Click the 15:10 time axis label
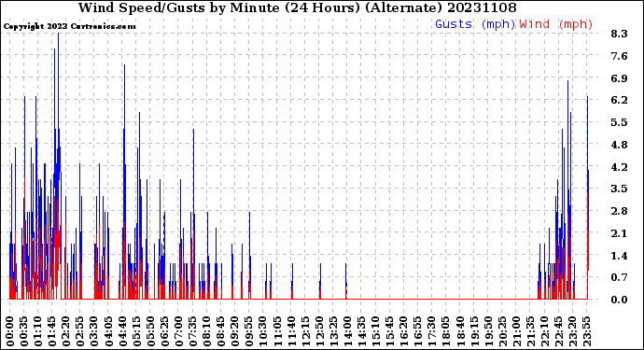644x350 pixels. click(x=375, y=331)
